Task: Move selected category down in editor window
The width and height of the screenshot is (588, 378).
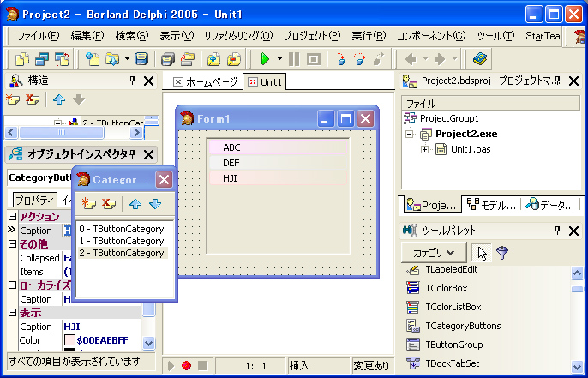Action: pyautogui.click(x=155, y=204)
